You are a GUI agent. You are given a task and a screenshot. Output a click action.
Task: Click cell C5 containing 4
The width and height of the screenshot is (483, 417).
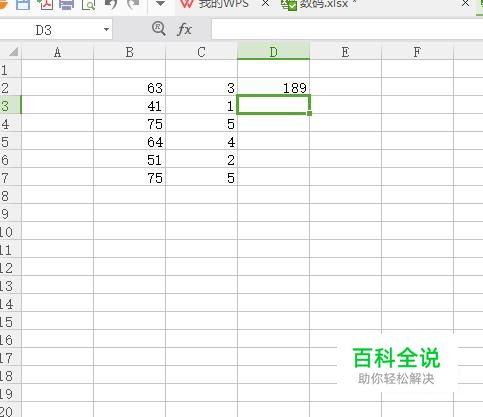pyautogui.click(x=201, y=142)
